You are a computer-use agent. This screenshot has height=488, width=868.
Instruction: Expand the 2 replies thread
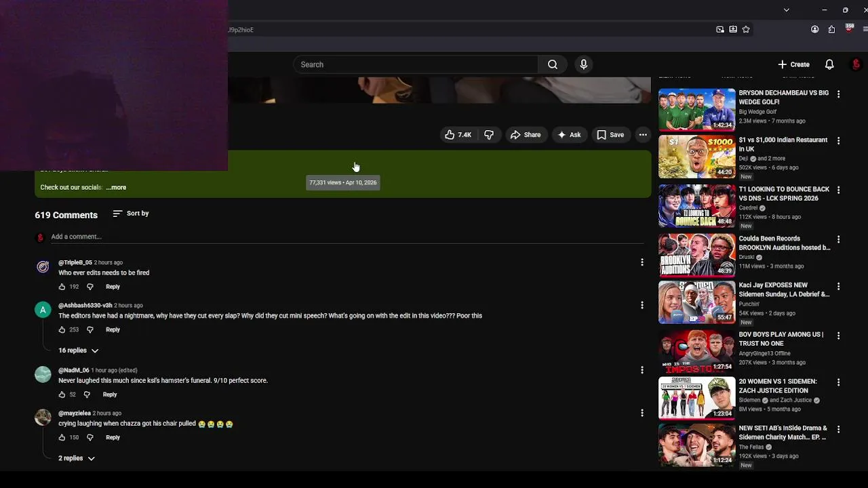tap(77, 458)
